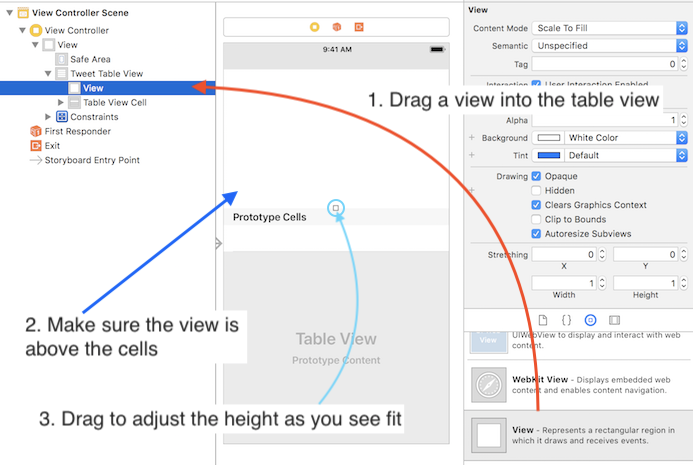
Task: Toggle Clears Graphics Context checkbox
Action: click(536, 205)
